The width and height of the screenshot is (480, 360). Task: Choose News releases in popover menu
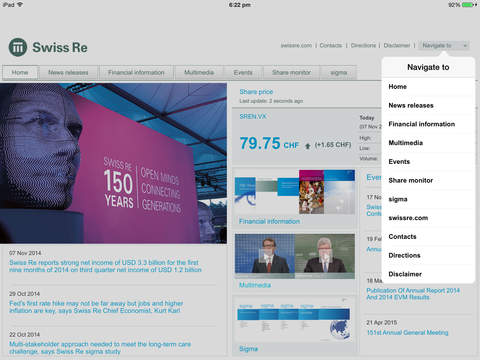pos(428,105)
